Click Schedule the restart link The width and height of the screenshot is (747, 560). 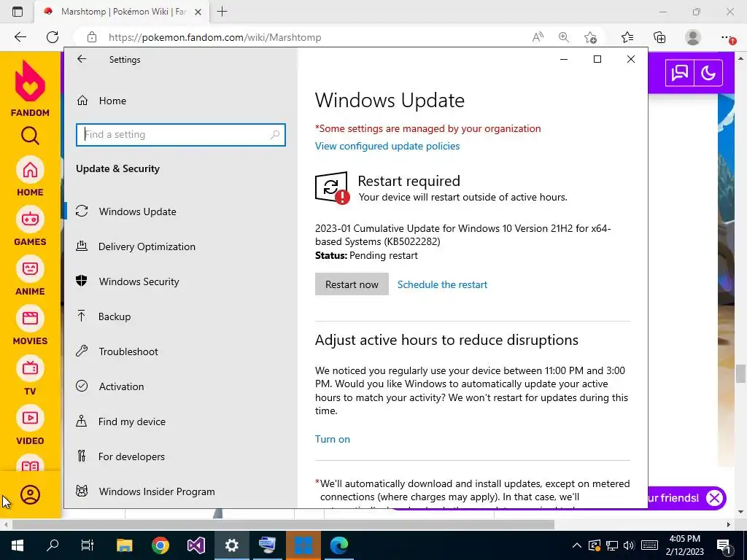click(442, 284)
